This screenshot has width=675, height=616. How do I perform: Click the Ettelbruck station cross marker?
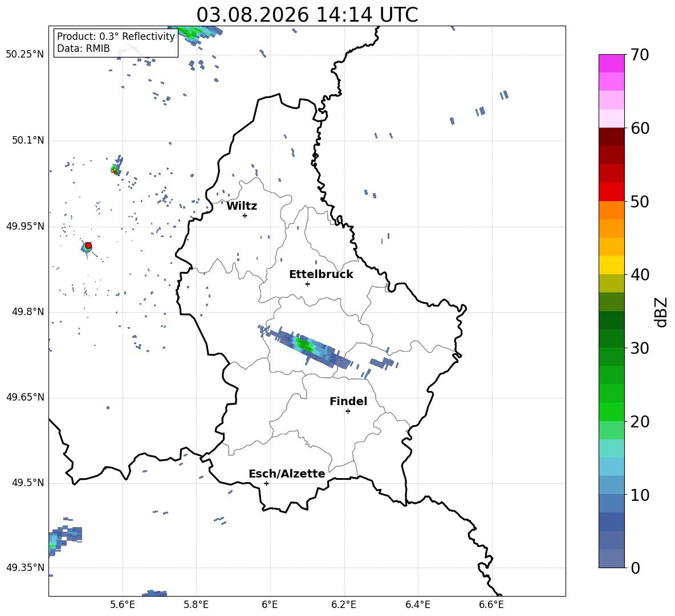click(307, 284)
